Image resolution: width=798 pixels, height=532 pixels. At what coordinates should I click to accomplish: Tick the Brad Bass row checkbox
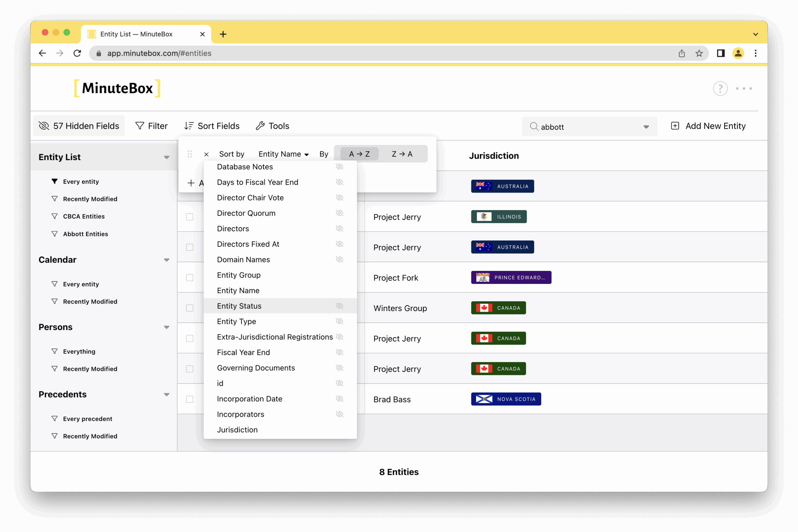click(190, 399)
